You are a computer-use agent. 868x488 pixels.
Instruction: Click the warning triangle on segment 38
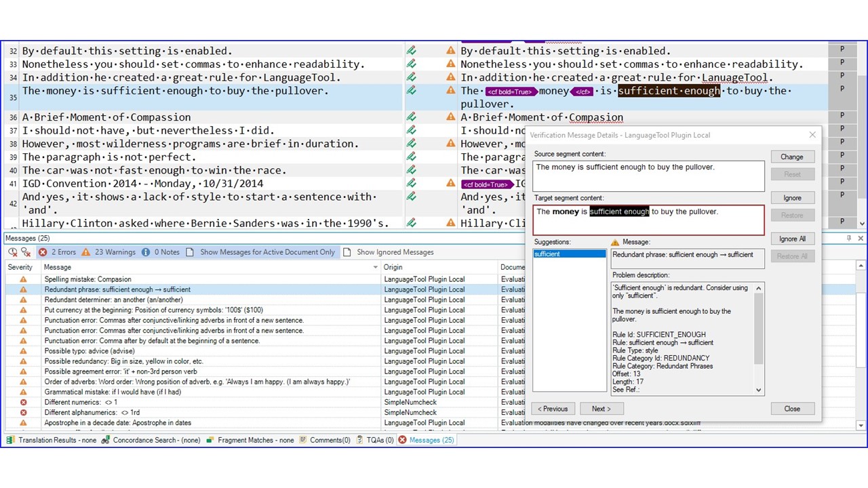point(450,144)
